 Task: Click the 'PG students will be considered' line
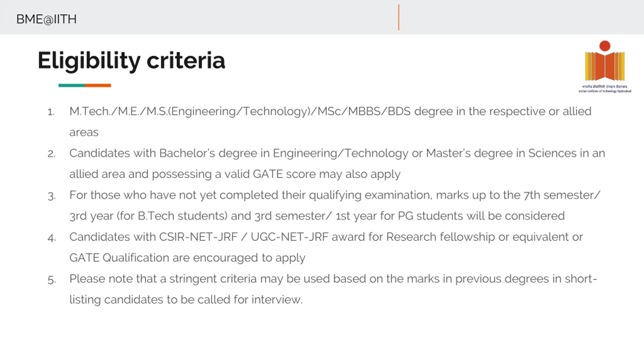coord(317,216)
